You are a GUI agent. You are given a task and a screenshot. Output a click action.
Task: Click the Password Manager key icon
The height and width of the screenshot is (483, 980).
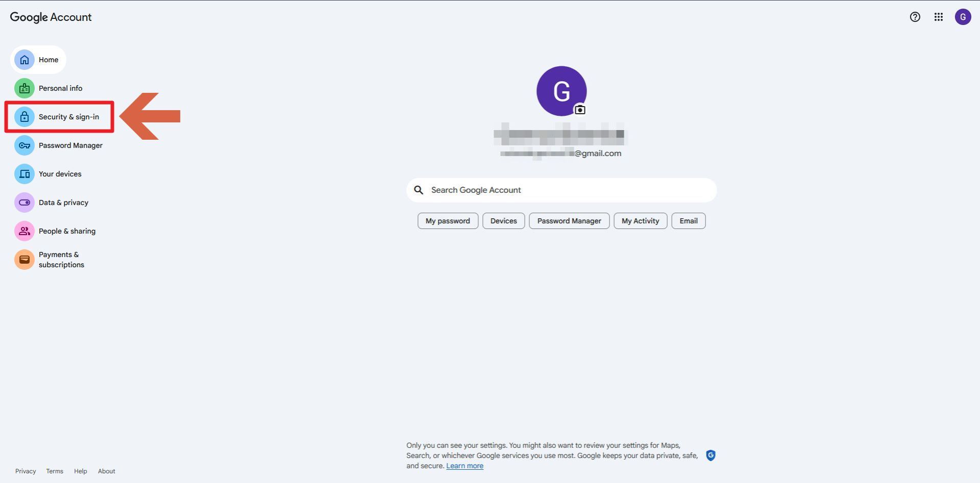point(24,145)
